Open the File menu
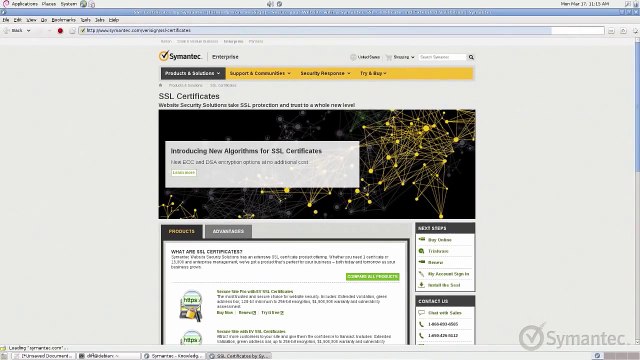Viewport: 640px width, 360px height. (x=6, y=20)
